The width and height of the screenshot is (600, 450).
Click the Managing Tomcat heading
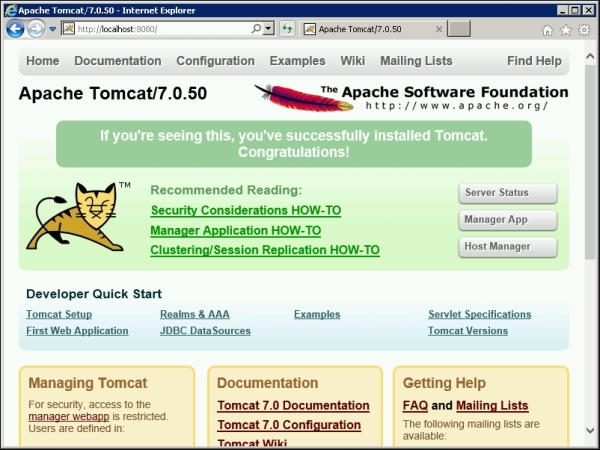click(88, 383)
